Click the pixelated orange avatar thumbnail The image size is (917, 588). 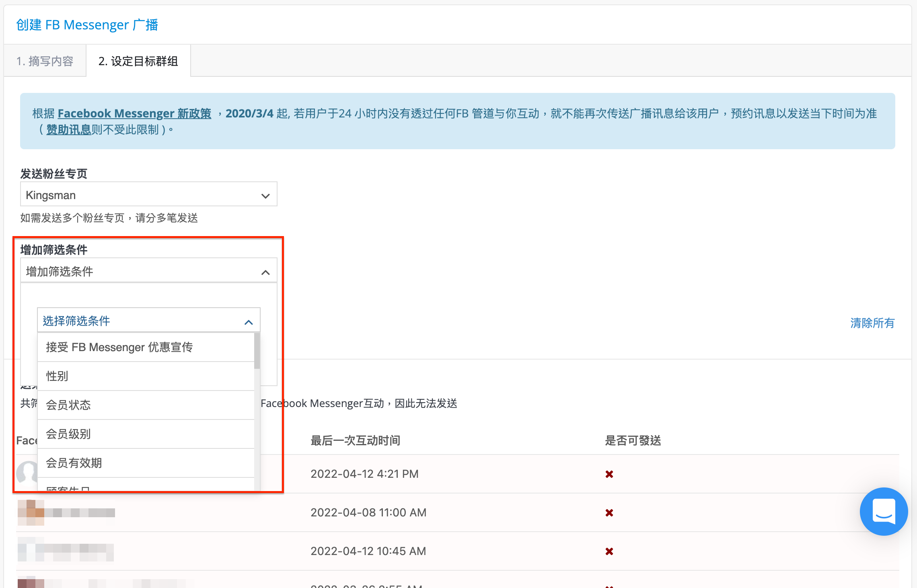pos(31,512)
